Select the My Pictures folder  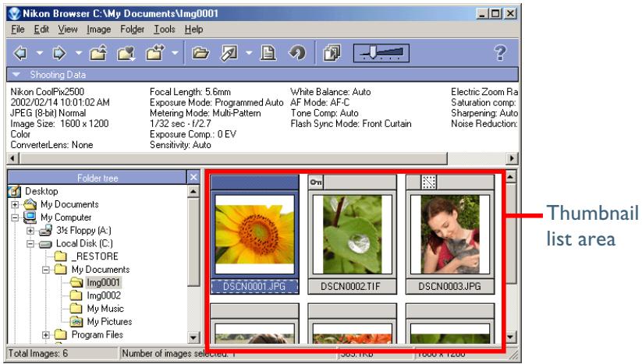[109, 322]
